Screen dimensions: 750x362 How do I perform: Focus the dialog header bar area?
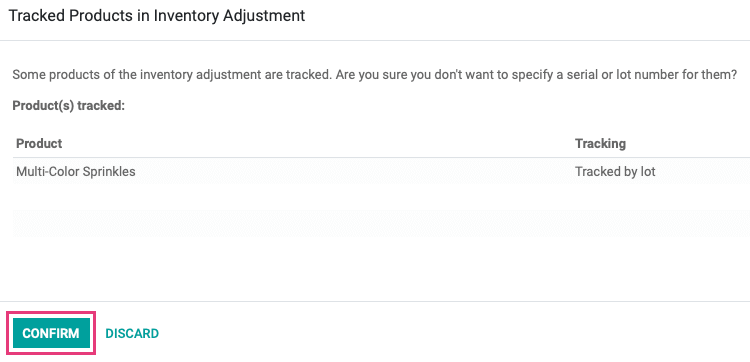tap(375, 20)
